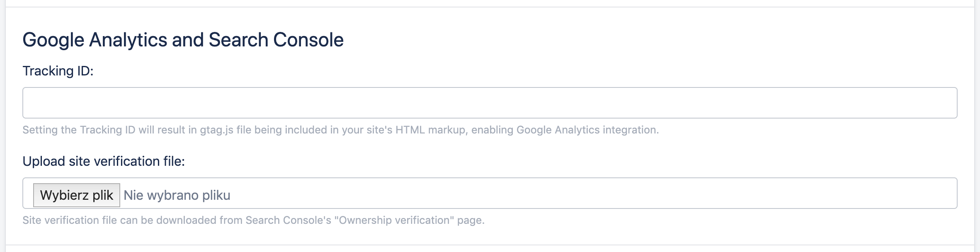Click "HTML markup" in the Tracking ID hint

(431, 130)
